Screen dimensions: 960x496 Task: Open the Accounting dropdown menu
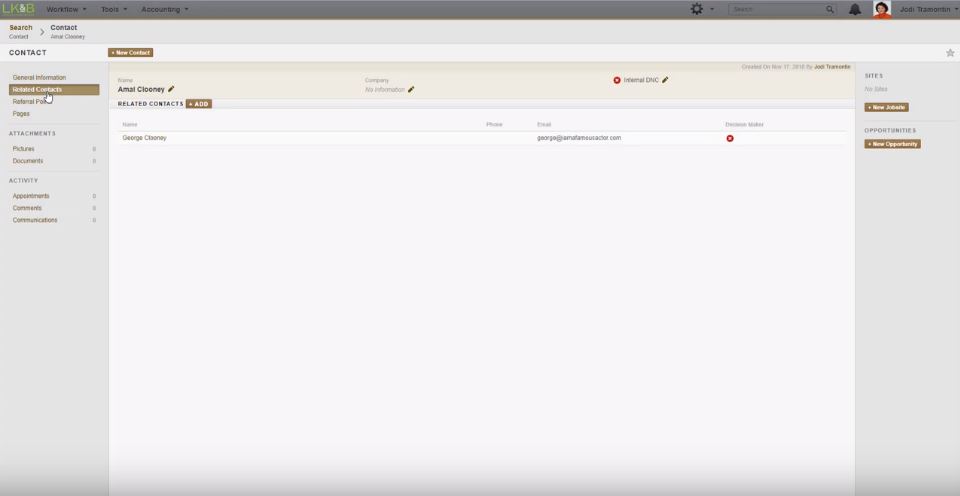tap(164, 9)
